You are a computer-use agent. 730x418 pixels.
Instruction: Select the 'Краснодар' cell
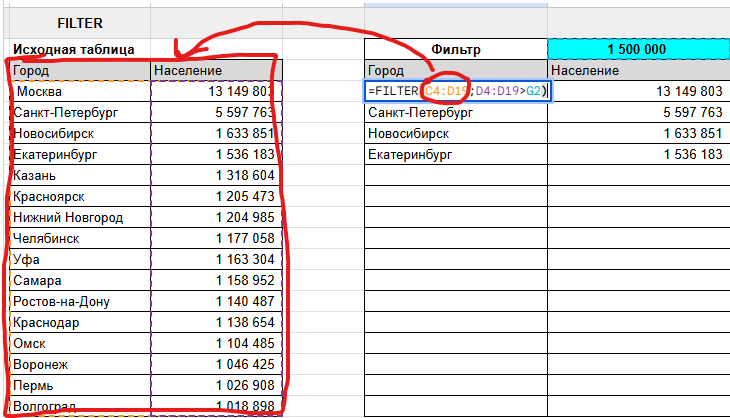click(x=80, y=323)
